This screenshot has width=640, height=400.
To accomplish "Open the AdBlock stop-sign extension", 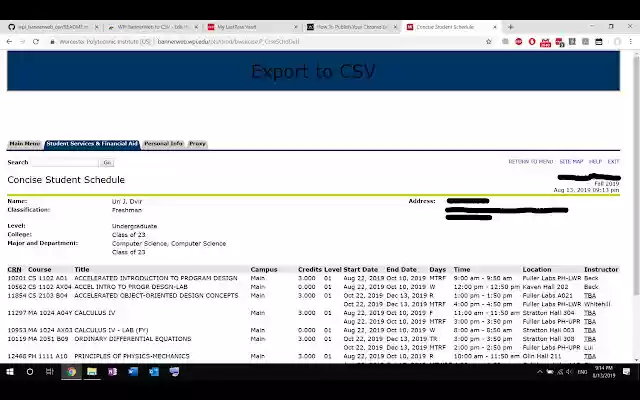I will pyautogui.click(x=518, y=42).
